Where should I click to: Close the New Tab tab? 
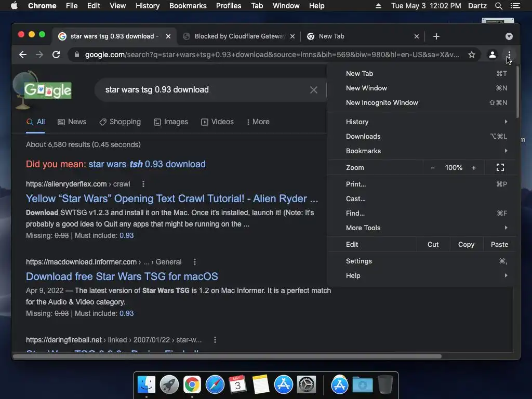point(417,36)
